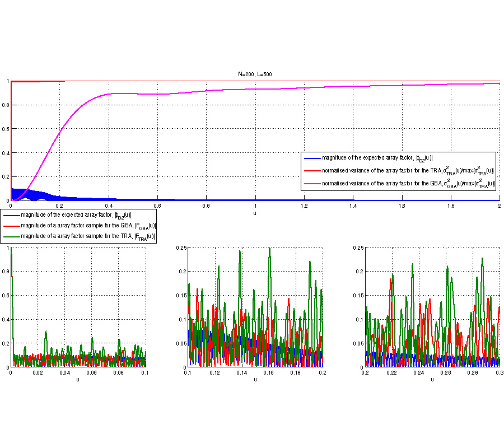
Task: Select the GBA normalised variance legend text
Action: point(408,183)
